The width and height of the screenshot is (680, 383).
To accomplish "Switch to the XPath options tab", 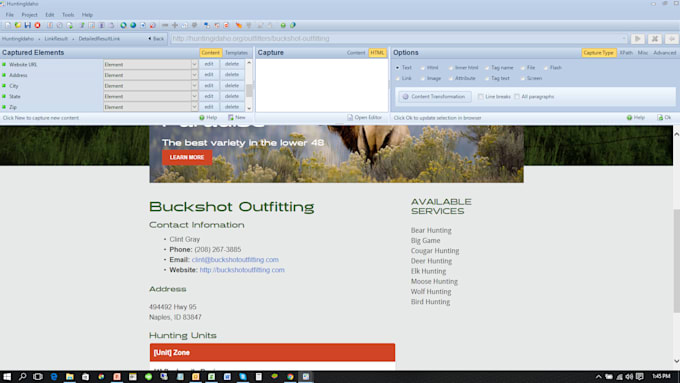I will tap(626, 53).
